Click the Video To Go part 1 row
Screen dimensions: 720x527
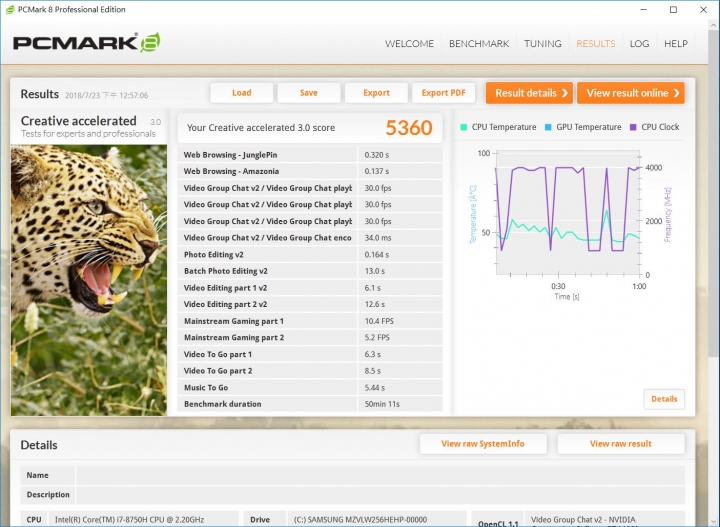(310, 354)
